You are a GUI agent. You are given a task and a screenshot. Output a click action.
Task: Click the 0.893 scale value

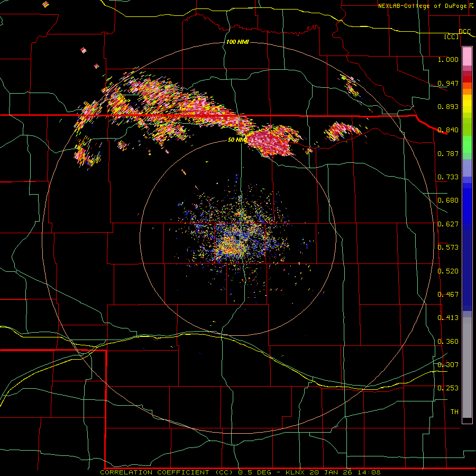pyautogui.click(x=448, y=106)
